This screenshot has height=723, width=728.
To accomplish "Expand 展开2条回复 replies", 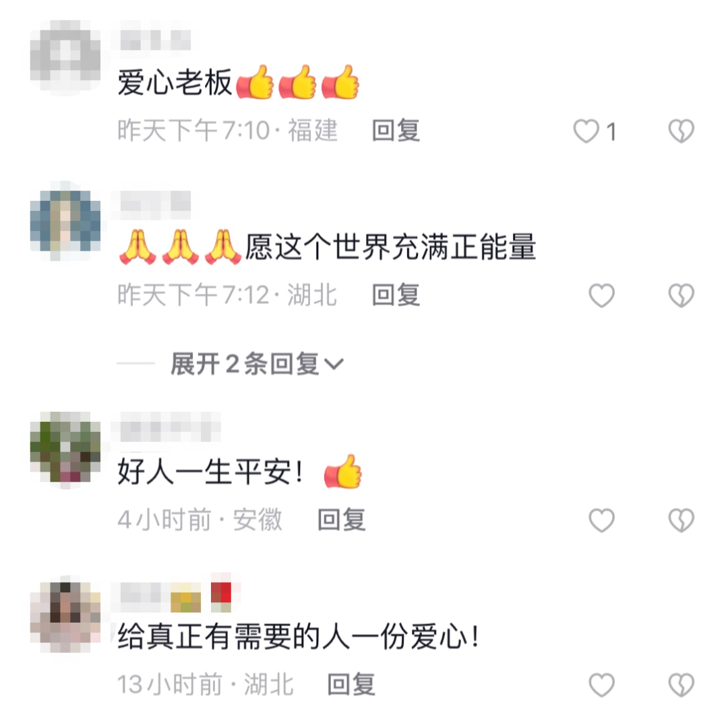I will (257, 363).
